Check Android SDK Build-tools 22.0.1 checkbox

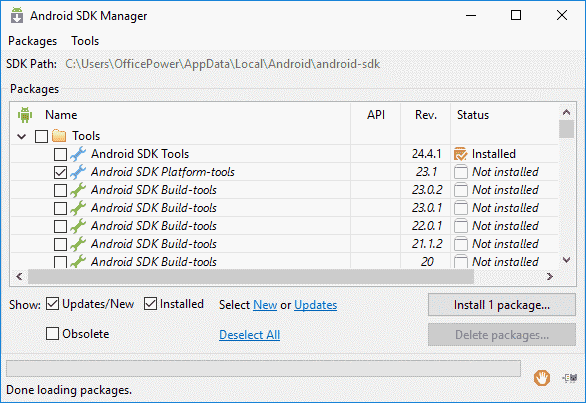tap(60, 226)
